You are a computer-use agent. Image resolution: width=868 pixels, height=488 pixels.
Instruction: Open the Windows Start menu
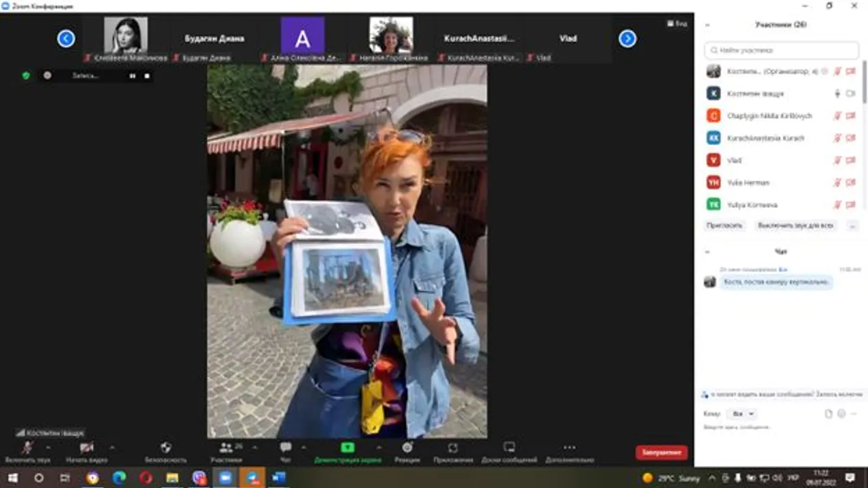click(x=12, y=478)
